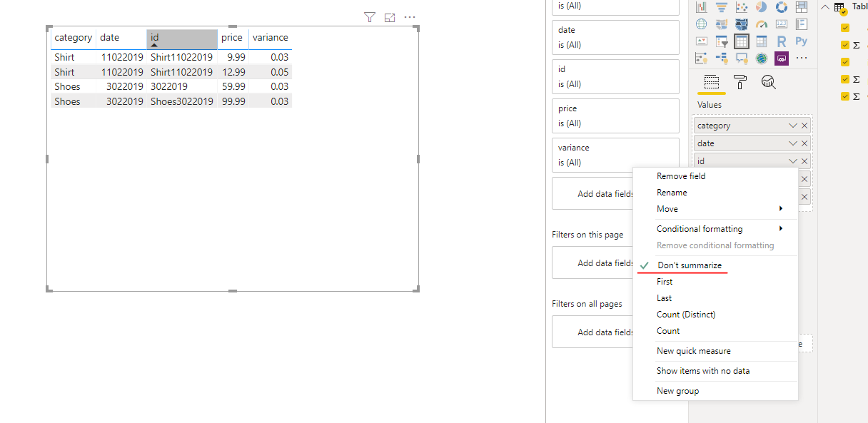
Task: Sort table by variance column header
Action: coord(271,38)
